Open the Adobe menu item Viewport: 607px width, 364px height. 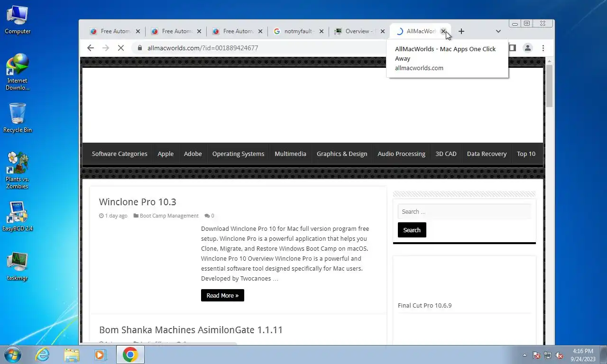coord(193,154)
